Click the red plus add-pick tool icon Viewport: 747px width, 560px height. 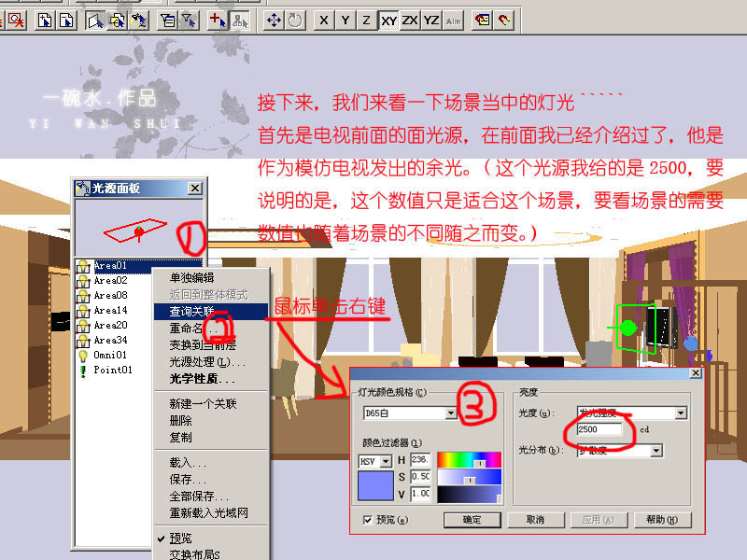click(218, 21)
